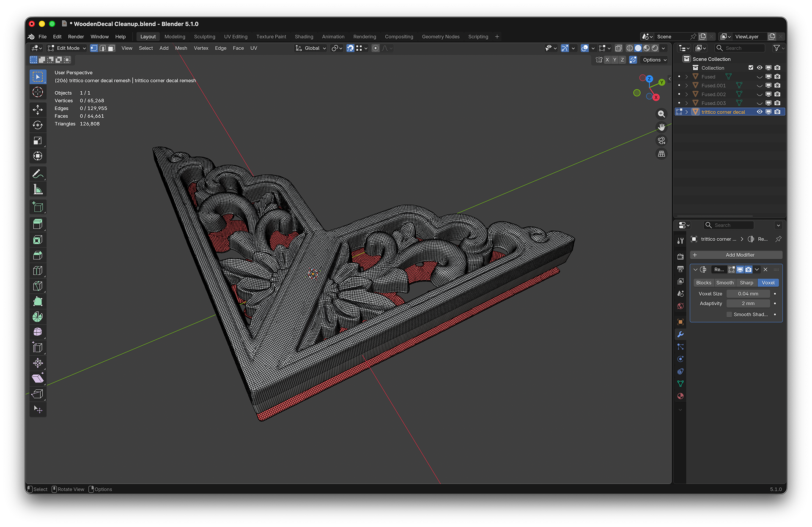Screen dimensions: 812x527
Task: Uncheck the Collection exclude checkbox
Action: click(x=751, y=68)
